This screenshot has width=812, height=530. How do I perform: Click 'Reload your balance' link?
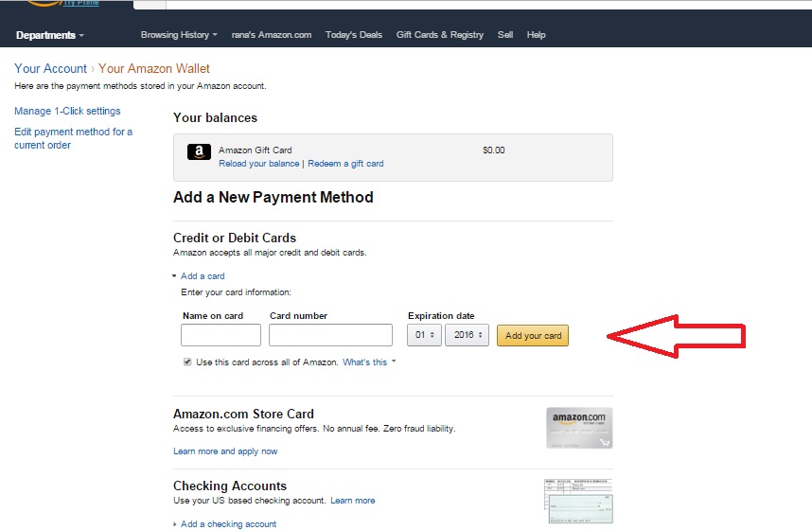point(259,163)
